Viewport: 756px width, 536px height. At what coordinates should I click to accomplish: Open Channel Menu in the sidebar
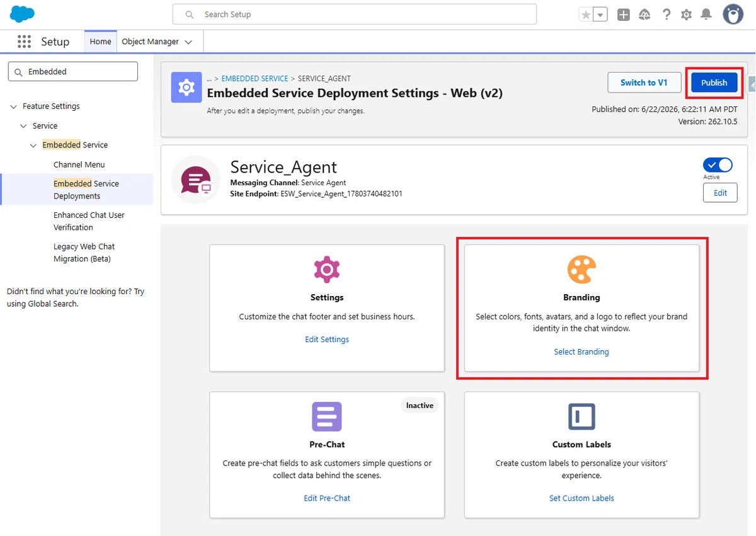coord(79,164)
